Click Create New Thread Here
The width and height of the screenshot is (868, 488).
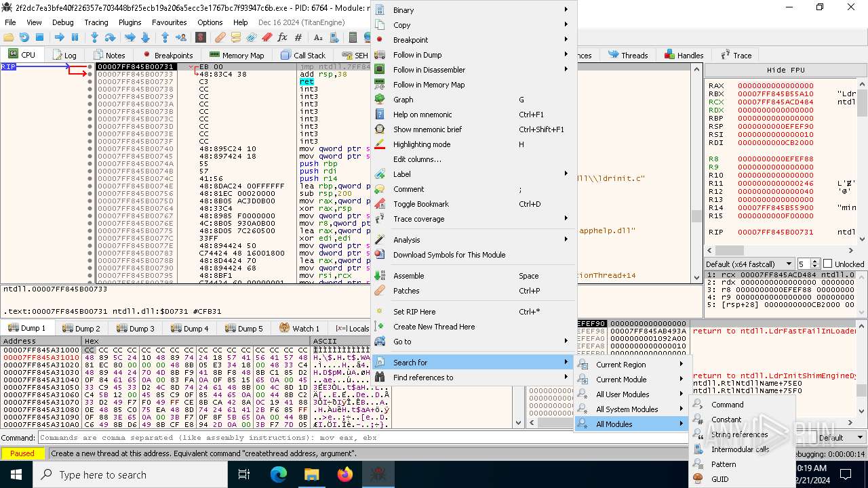pos(474,327)
